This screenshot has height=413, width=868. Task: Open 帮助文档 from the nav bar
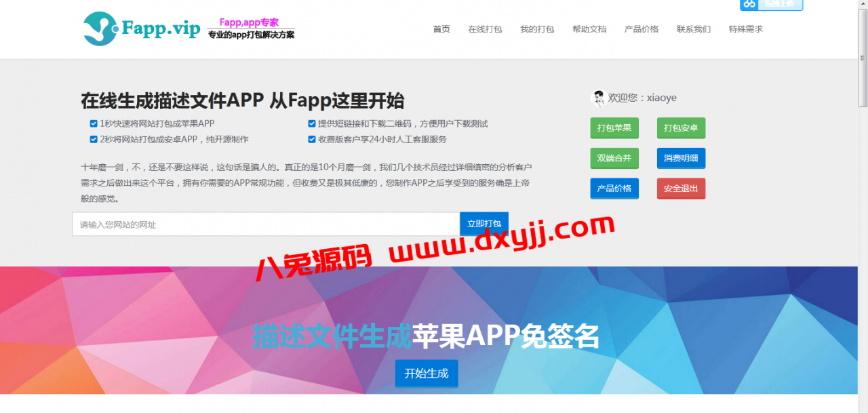(x=589, y=29)
